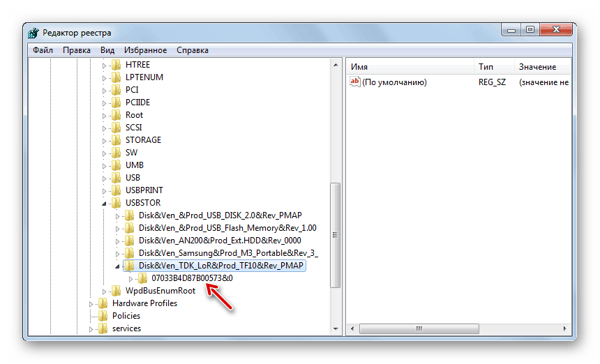The image size is (600, 364).
Task: Expand the 07033B4D87B00573&0 key
Action: pyautogui.click(x=130, y=279)
